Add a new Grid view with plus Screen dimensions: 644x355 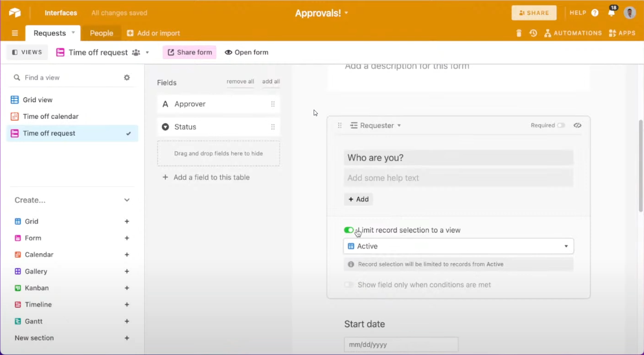[127, 221]
